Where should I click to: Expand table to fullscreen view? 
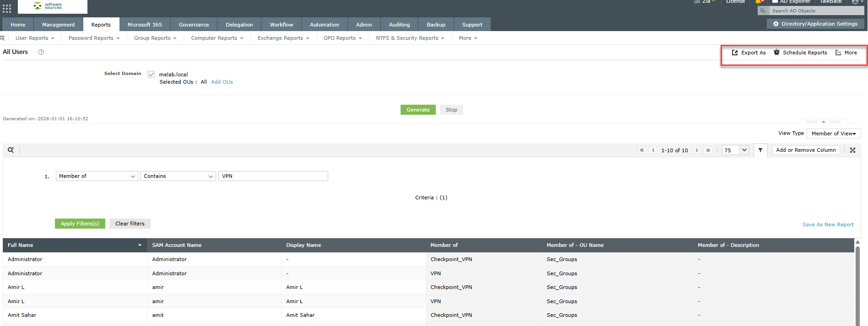(x=852, y=150)
